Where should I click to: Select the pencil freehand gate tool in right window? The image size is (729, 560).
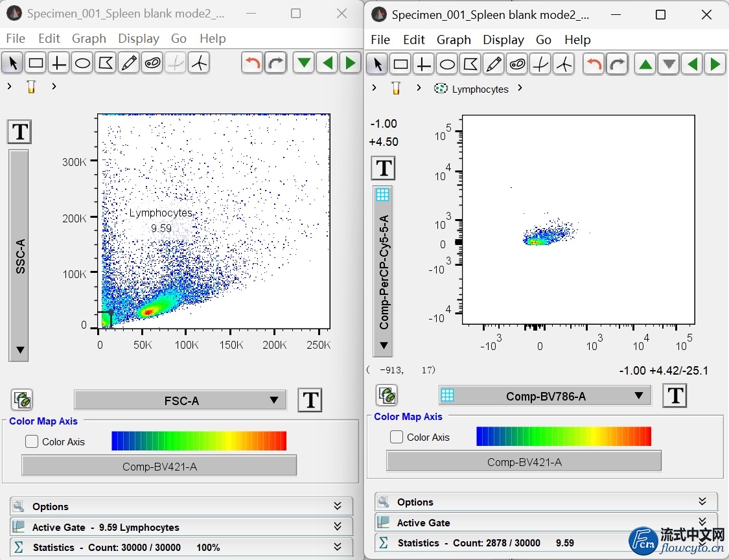[x=494, y=64]
